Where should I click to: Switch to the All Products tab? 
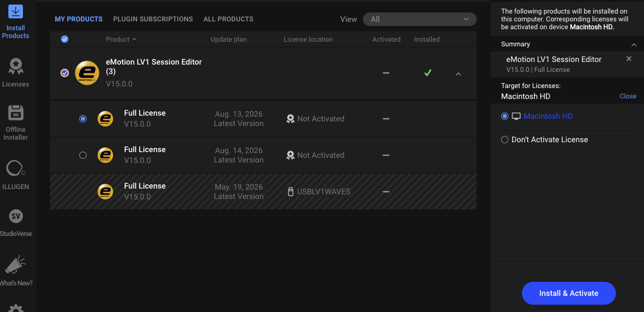228,19
